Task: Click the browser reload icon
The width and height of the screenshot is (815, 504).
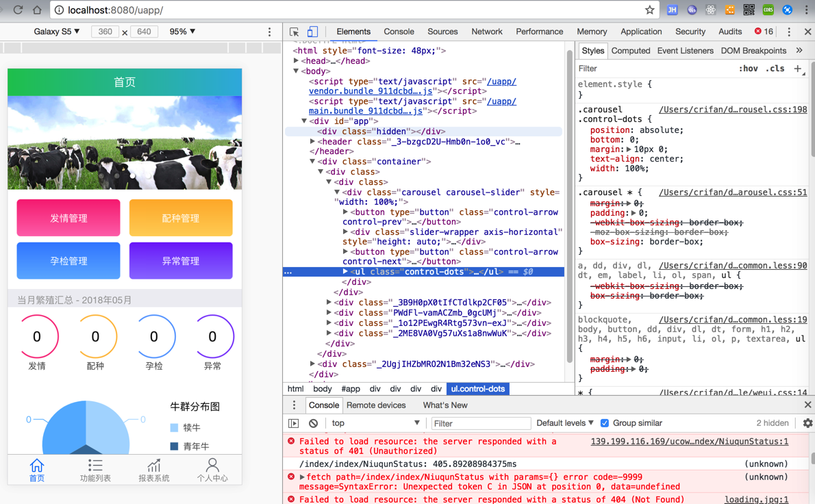Action: pyautogui.click(x=18, y=10)
